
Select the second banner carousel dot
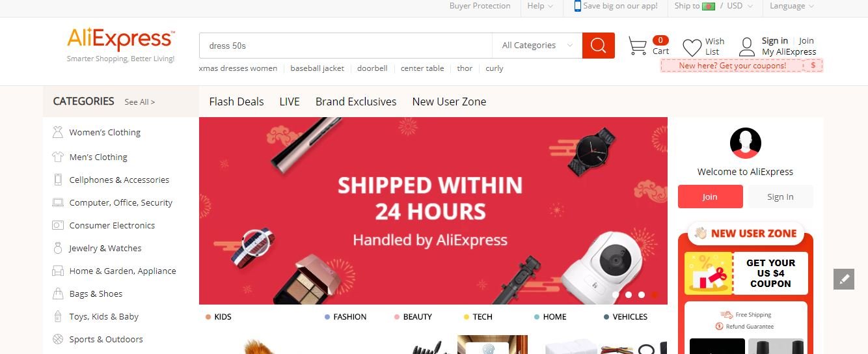[629, 295]
